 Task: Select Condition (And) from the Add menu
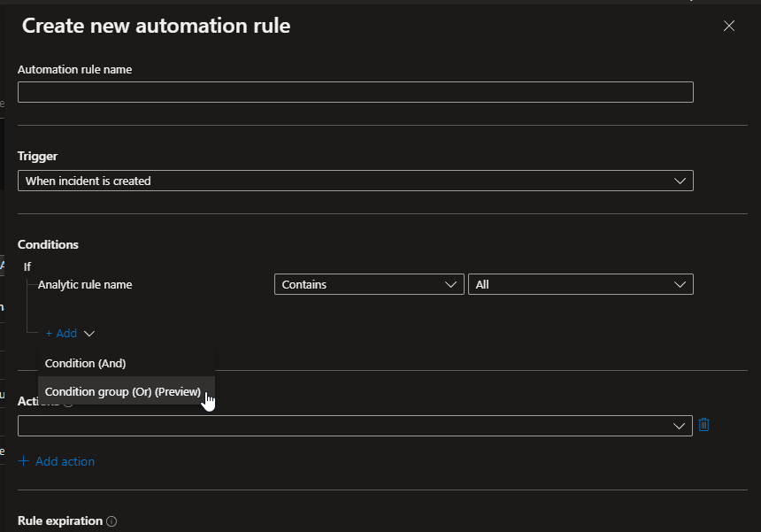coord(85,363)
